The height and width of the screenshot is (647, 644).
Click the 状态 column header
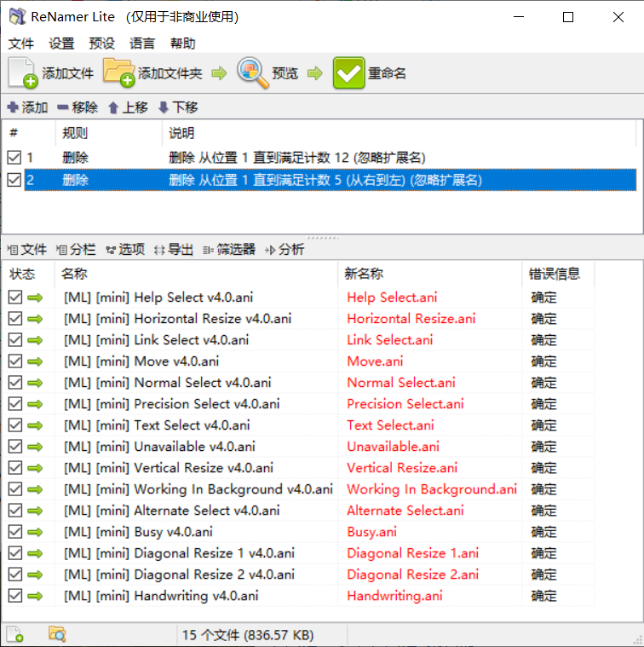[x=29, y=274]
